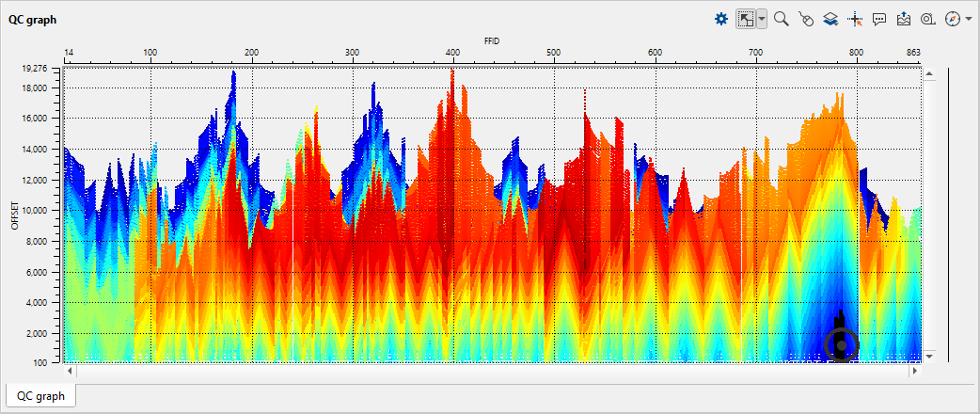
Task: Click the horizontal scrollbar right arrow
Action: (x=913, y=372)
